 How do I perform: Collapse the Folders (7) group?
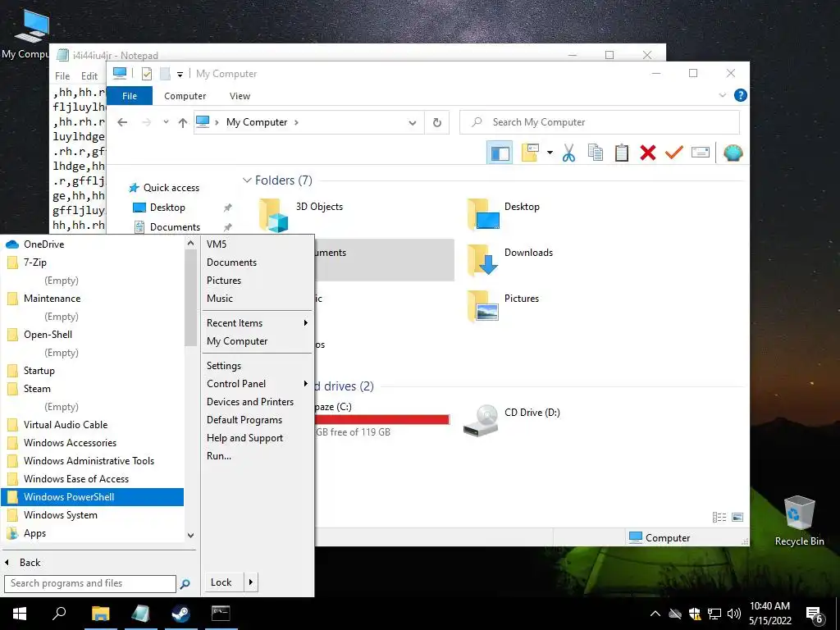point(247,180)
